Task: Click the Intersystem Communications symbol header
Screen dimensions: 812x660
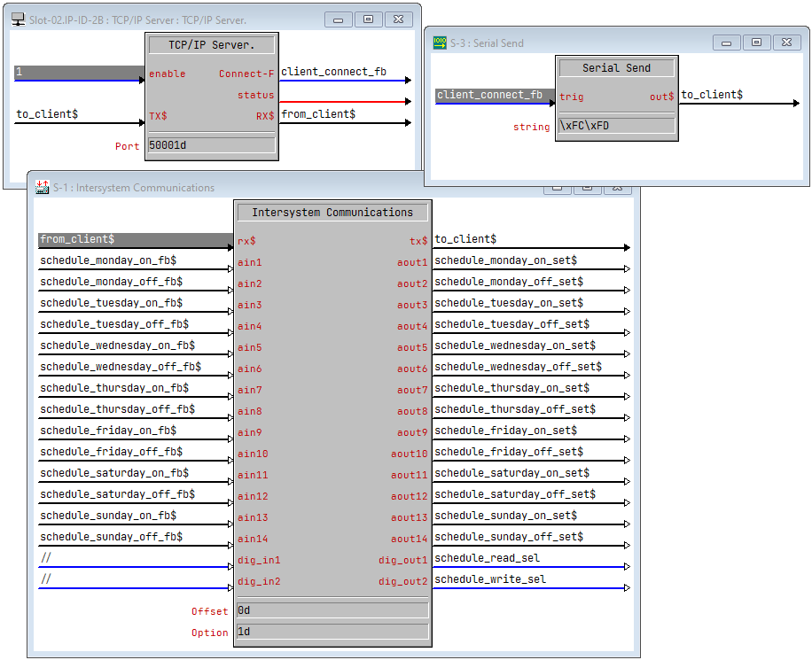Action: (332, 213)
